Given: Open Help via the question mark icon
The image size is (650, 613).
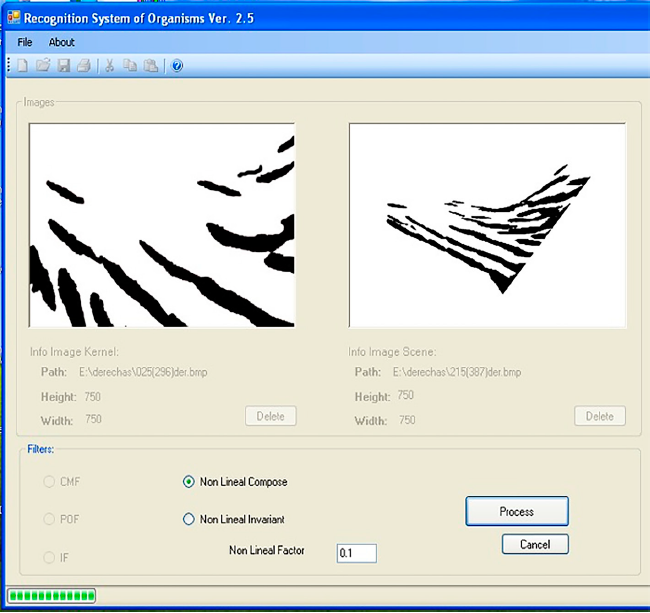Looking at the screenshot, I should click(x=177, y=66).
